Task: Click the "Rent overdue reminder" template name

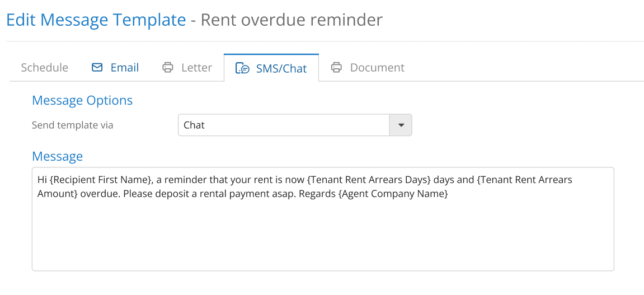Action: tap(292, 20)
